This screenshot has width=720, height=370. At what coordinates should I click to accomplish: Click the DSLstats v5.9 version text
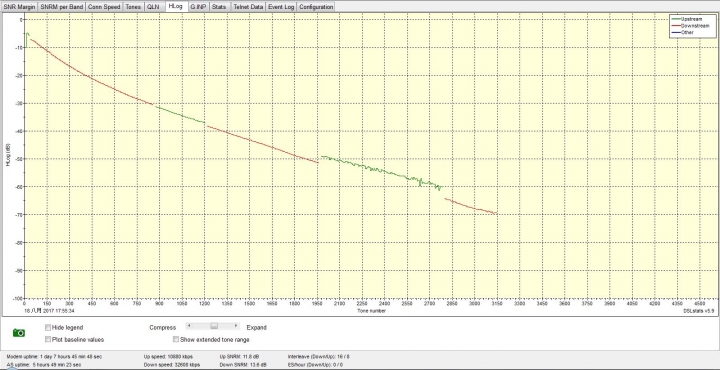click(x=699, y=311)
